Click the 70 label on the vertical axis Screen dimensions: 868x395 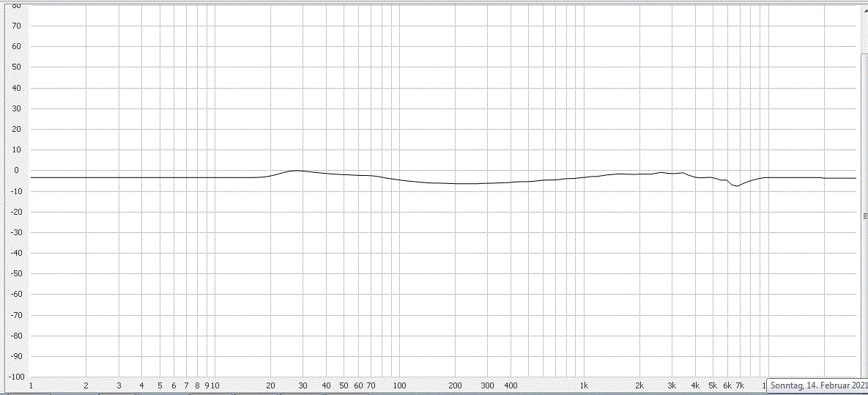tap(15, 26)
